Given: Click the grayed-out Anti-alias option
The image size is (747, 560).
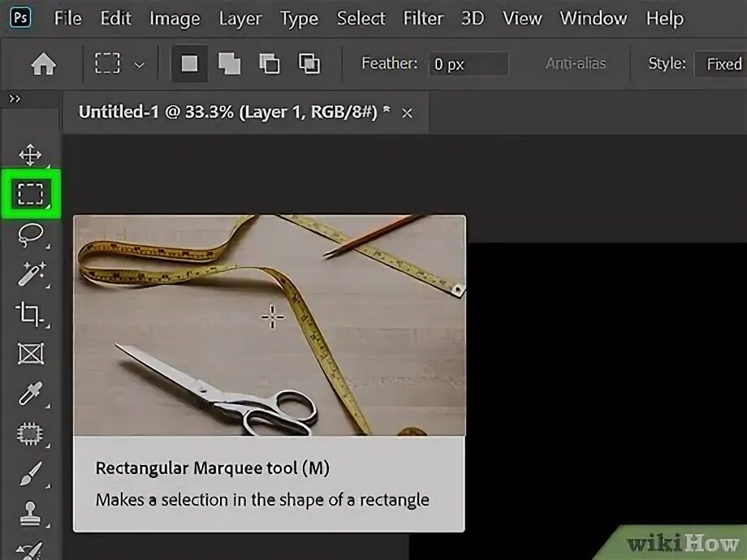Looking at the screenshot, I should [x=576, y=63].
